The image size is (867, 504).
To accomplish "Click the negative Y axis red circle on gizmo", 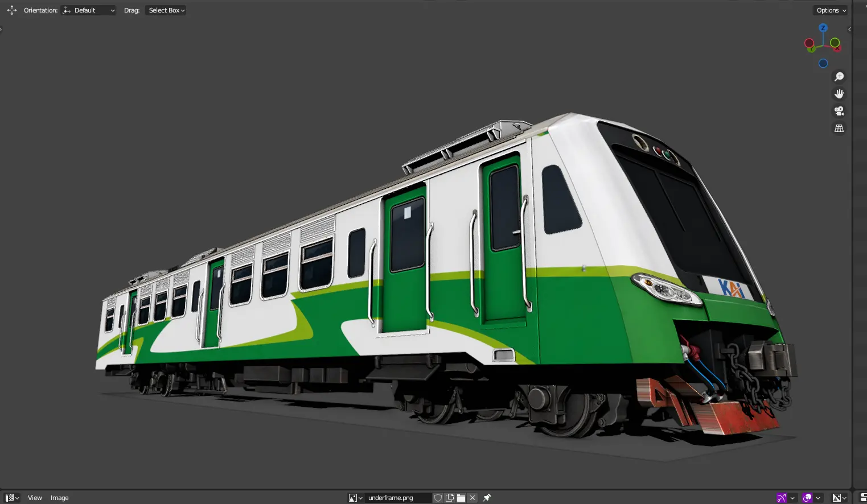I will pos(809,43).
